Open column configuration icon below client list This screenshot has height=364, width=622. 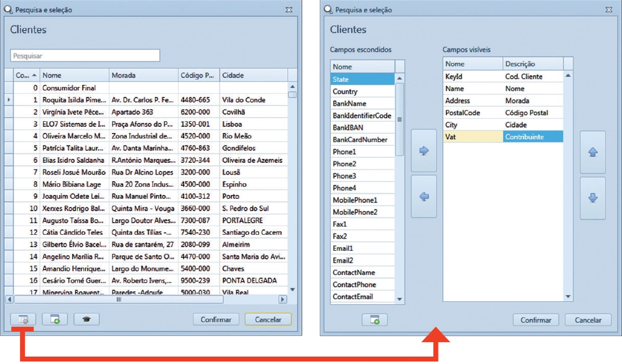[23, 319]
